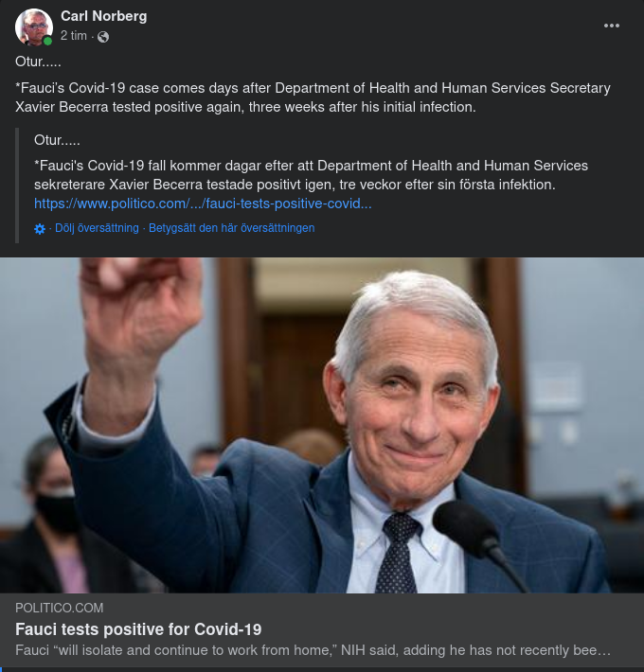Click Carl Norberg's profile picture
644x672 pixels.
tap(34, 27)
